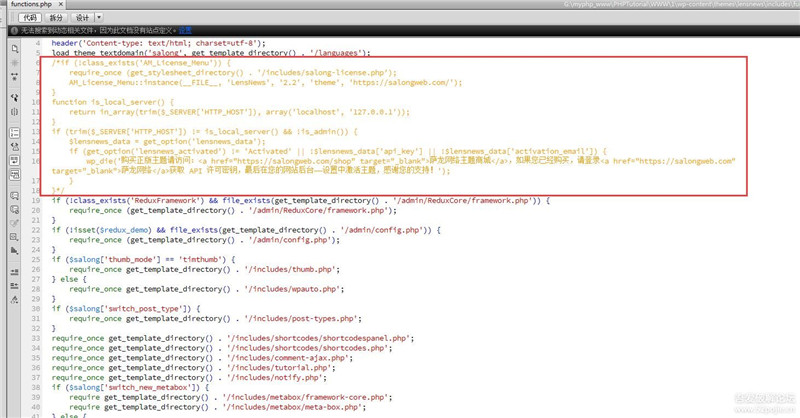Click line number 33 in the gutter
800x418 pixels.
(36, 338)
